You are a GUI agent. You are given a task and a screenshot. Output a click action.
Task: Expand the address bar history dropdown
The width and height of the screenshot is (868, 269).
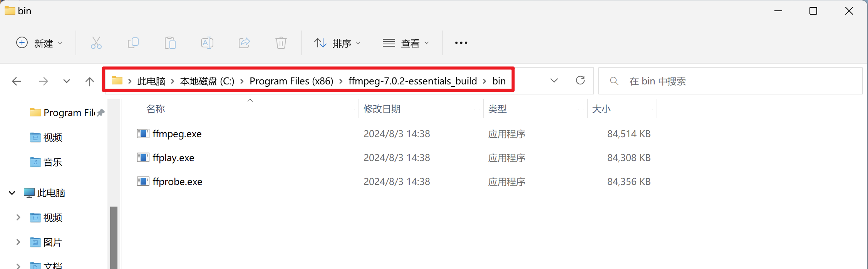point(554,81)
